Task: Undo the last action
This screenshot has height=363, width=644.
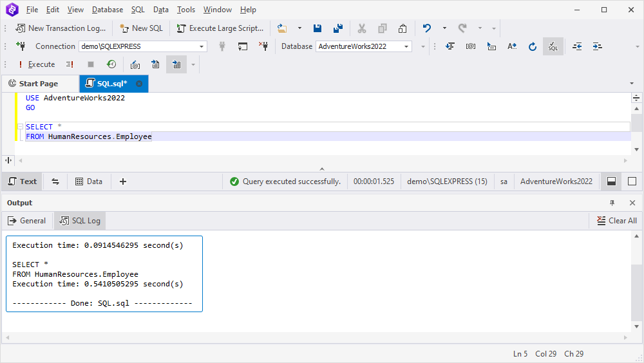Action: point(427,28)
